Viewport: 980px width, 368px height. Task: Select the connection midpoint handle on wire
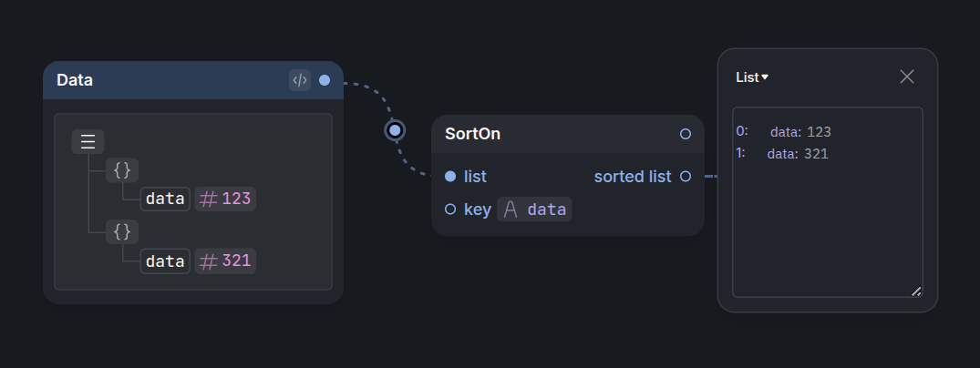tap(395, 130)
